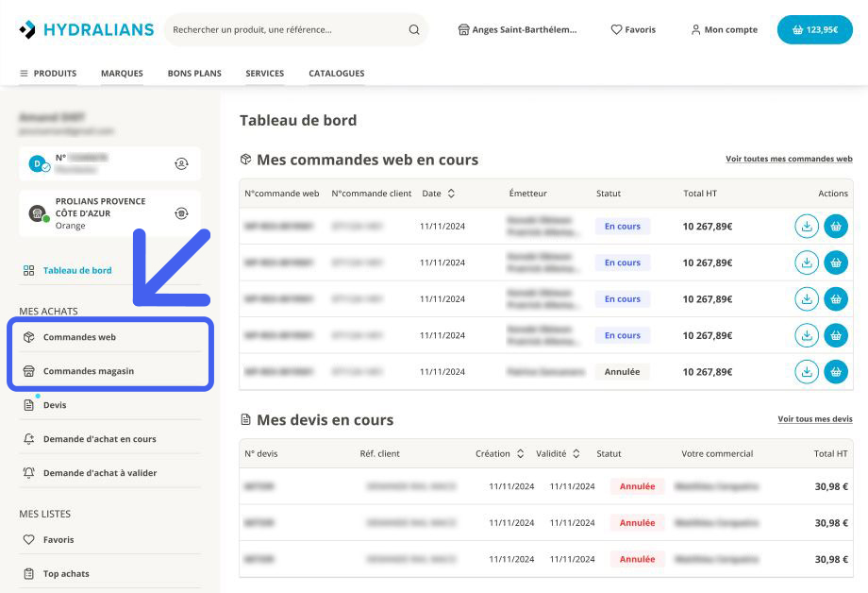868x593 pixels.
Task: Open the Anges Saint-Barthélem store selector
Action: click(x=517, y=29)
